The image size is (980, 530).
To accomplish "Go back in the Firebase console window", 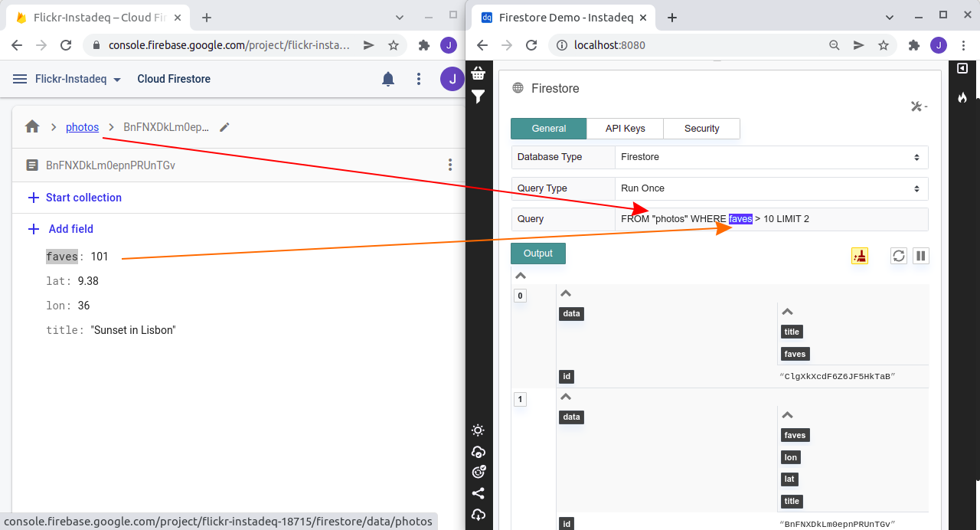I will (17, 45).
